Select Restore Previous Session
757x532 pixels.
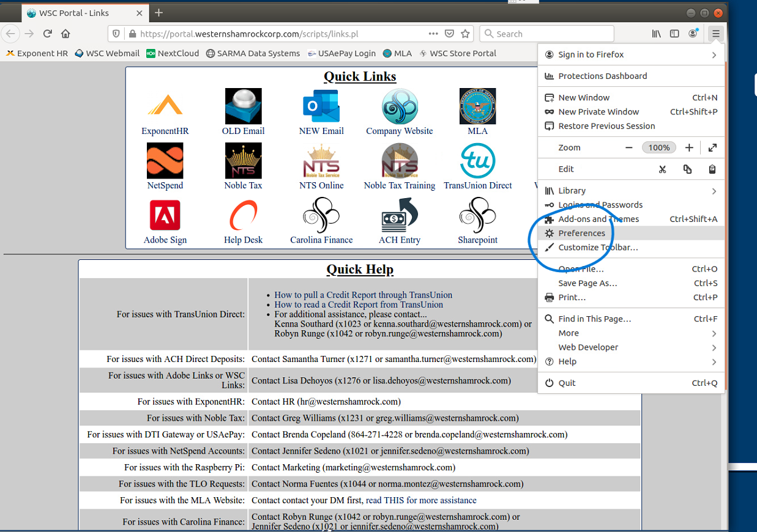coord(631,126)
